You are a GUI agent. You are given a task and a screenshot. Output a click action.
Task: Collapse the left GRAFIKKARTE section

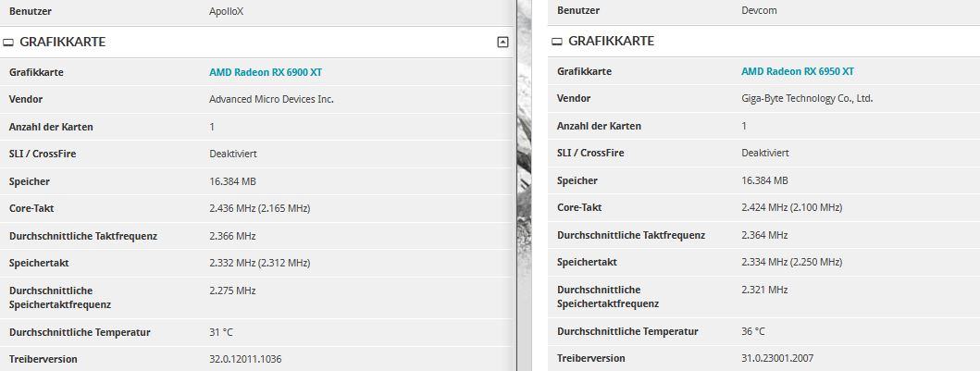pos(502,42)
